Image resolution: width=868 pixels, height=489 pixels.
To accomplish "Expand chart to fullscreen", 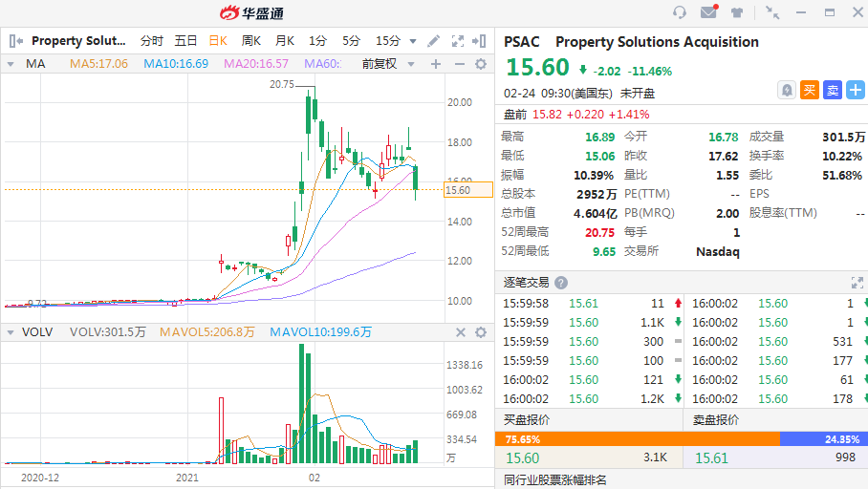I will 457,41.
